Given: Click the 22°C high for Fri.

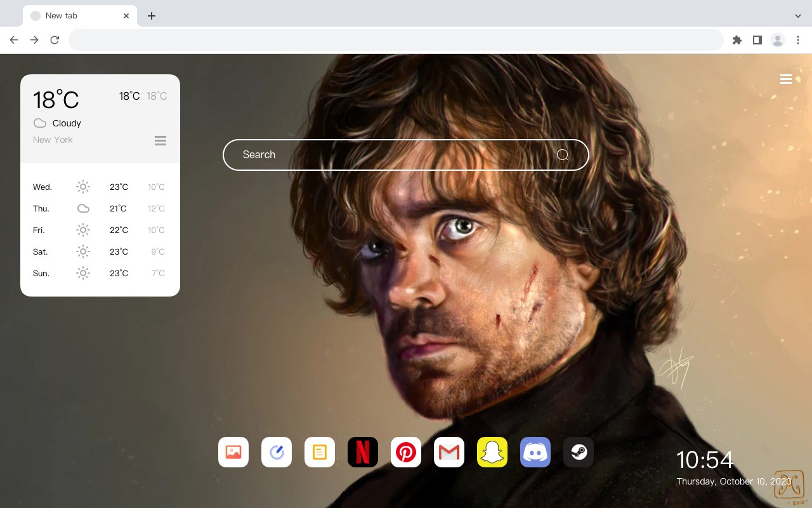Looking at the screenshot, I should pos(119,230).
